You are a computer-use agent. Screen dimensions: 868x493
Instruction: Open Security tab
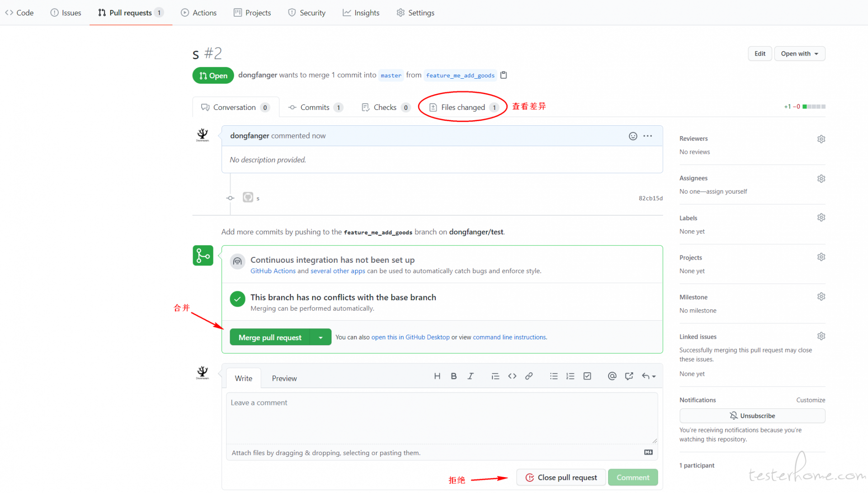(307, 13)
